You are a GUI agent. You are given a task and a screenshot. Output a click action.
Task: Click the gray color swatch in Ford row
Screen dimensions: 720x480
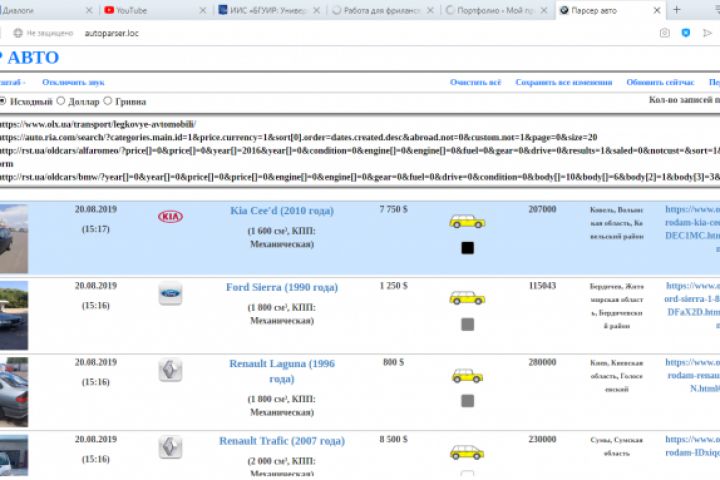click(467, 325)
